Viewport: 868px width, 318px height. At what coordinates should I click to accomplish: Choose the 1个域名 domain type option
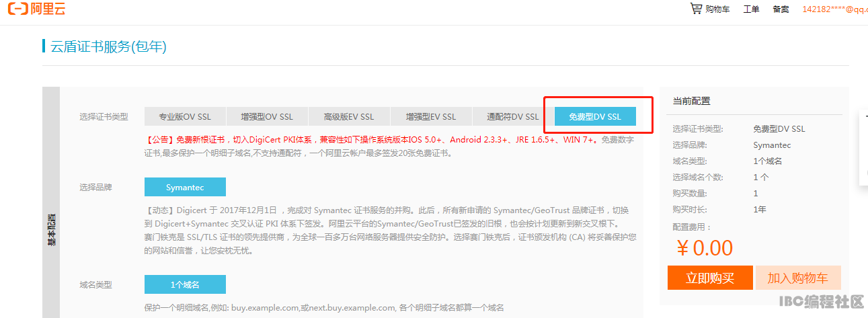coord(185,284)
